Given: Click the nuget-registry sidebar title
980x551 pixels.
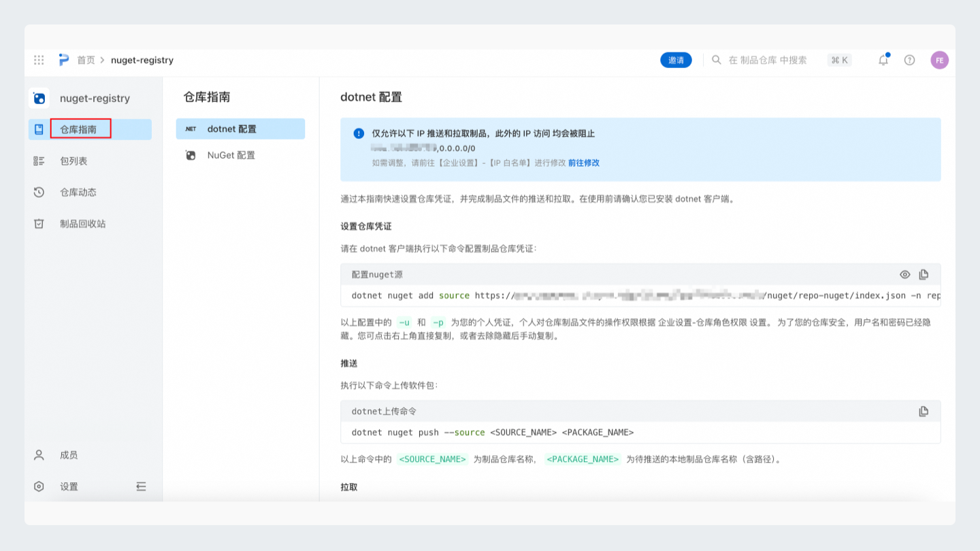Looking at the screenshot, I should click(x=95, y=98).
